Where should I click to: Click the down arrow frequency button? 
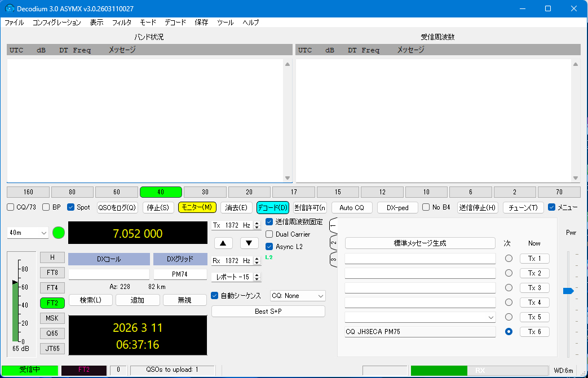pyautogui.click(x=249, y=243)
